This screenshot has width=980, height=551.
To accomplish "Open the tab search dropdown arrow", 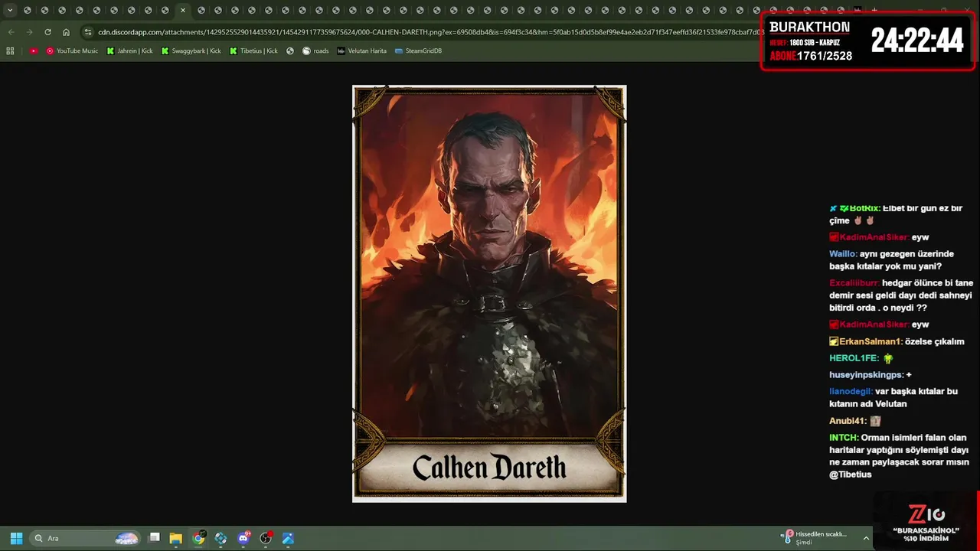I will coord(10,10).
